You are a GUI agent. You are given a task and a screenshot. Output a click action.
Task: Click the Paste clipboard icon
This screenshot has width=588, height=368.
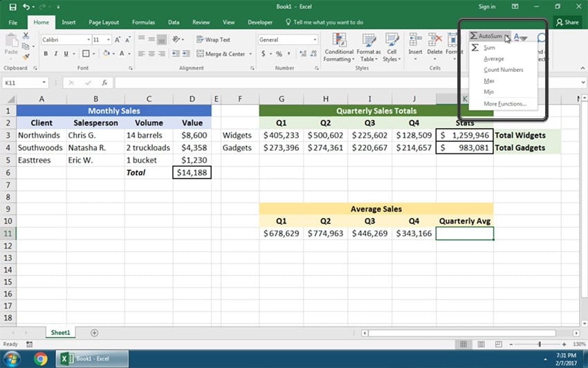pyautogui.click(x=11, y=41)
